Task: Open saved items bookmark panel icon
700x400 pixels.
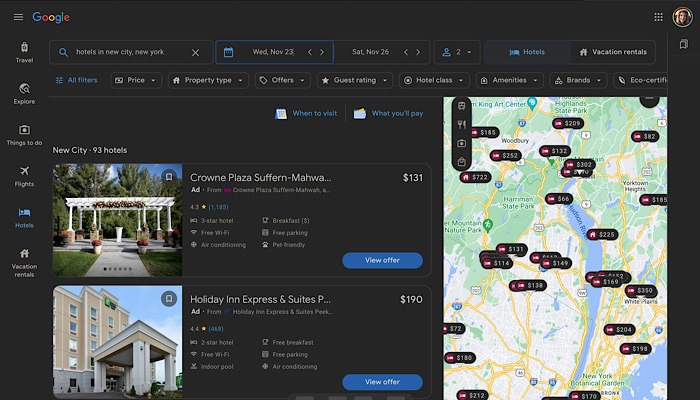Action: click(x=683, y=44)
